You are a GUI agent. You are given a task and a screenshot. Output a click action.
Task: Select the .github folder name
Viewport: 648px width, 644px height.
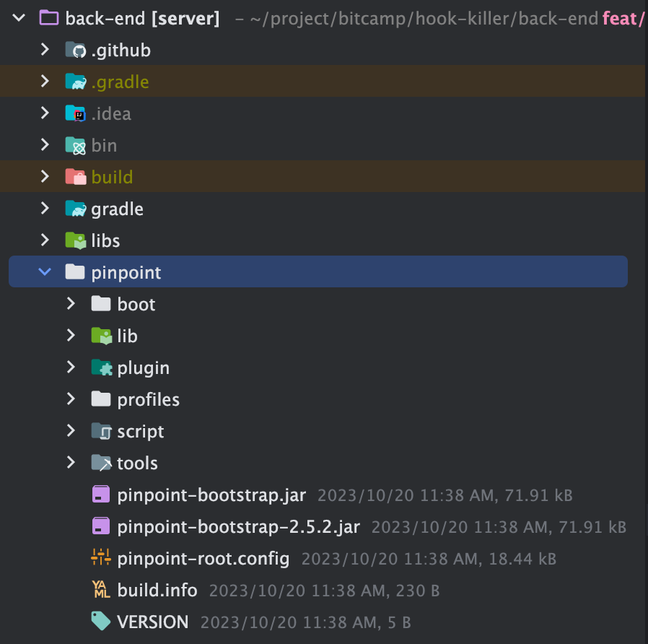pyautogui.click(x=121, y=51)
